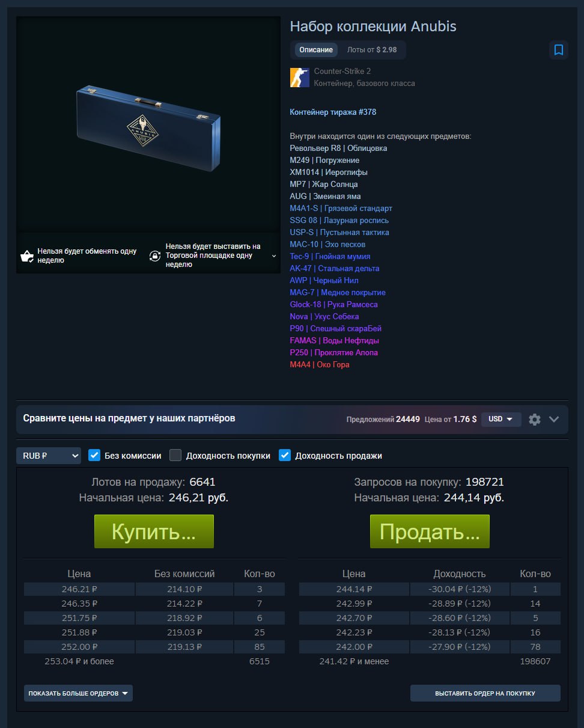Image resolution: width=584 pixels, height=728 pixels.
Task: Open the USD currency dropdown
Action: pyautogui.click(x=501, y=419)
